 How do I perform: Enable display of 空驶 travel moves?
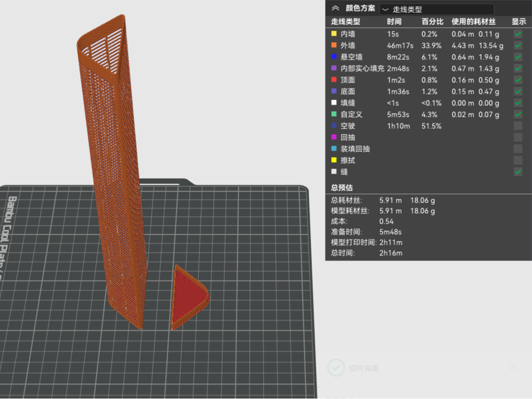click(518, 126)
